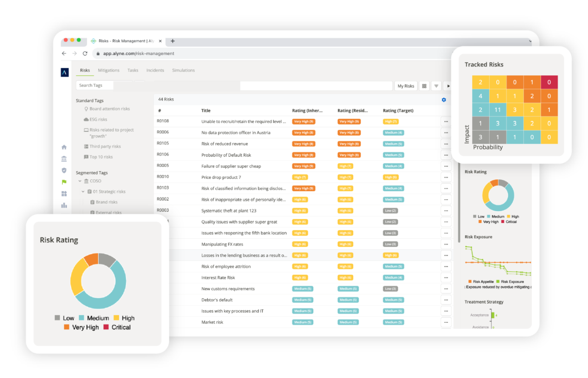Viewport: 588px width, 378px height.
Task: Open the bar chart sidebar icon
Action: 64,206
